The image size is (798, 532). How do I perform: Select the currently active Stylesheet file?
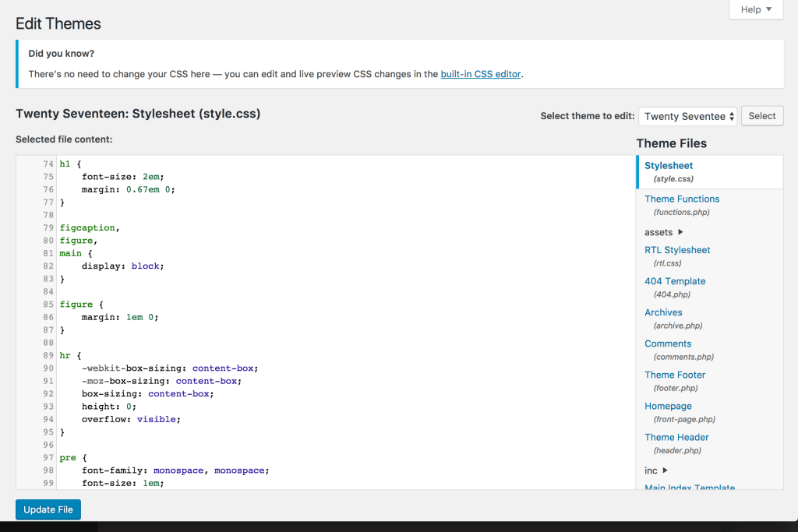pos(669,165)
